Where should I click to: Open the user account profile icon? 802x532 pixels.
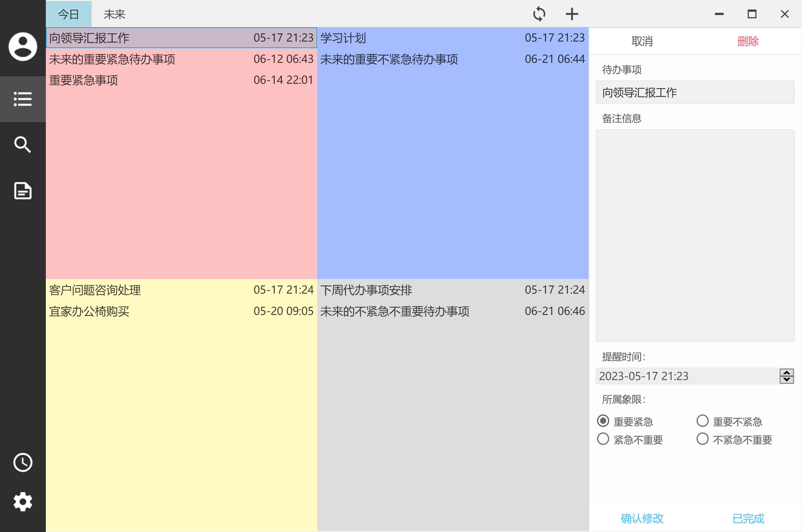pos(23,46)
